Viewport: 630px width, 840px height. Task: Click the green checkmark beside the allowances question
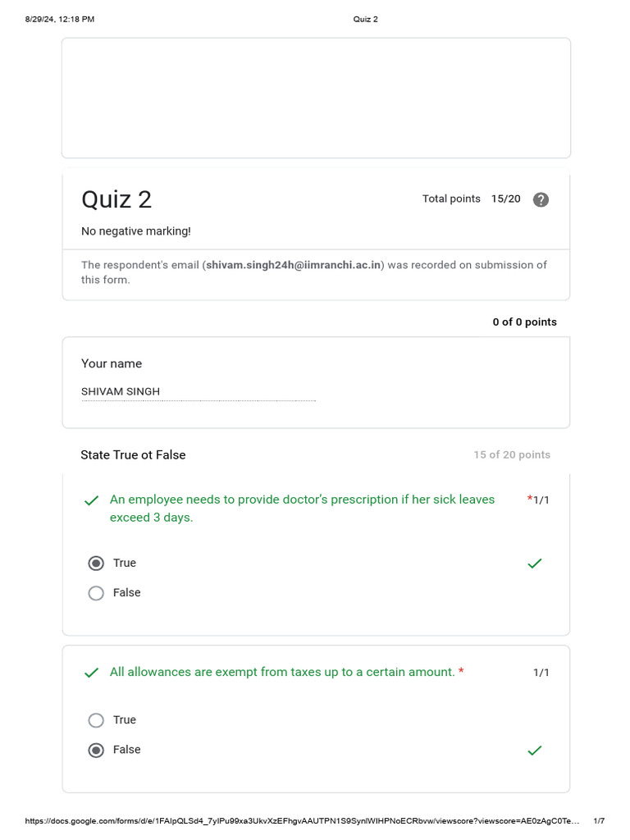[x=92, y=673]
